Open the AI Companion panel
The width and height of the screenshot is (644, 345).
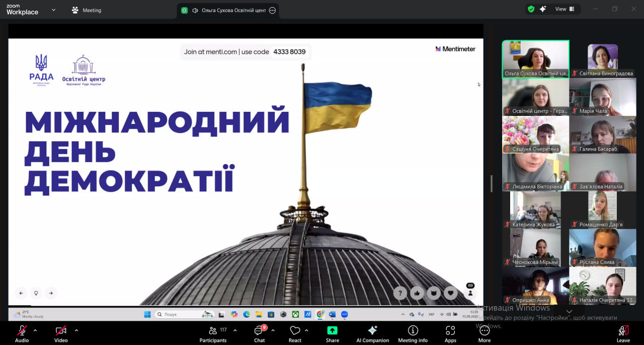pos(372,333)
